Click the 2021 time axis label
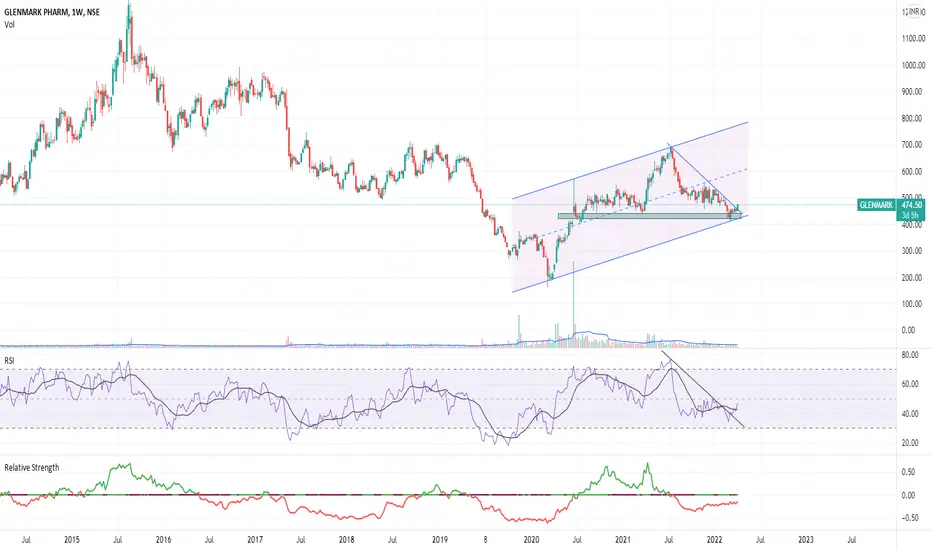932x550 pixels. 623,540
